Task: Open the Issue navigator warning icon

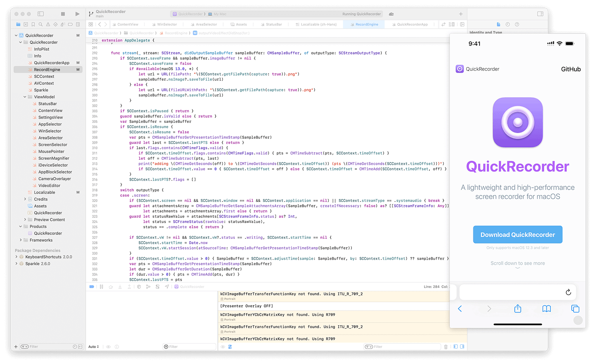Action: tap(48, 24)
